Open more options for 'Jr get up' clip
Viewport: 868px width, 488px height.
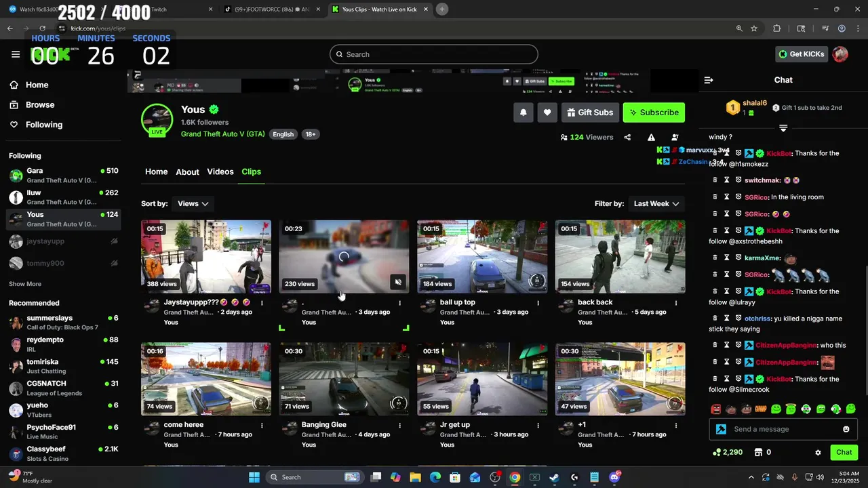point(538,426)
